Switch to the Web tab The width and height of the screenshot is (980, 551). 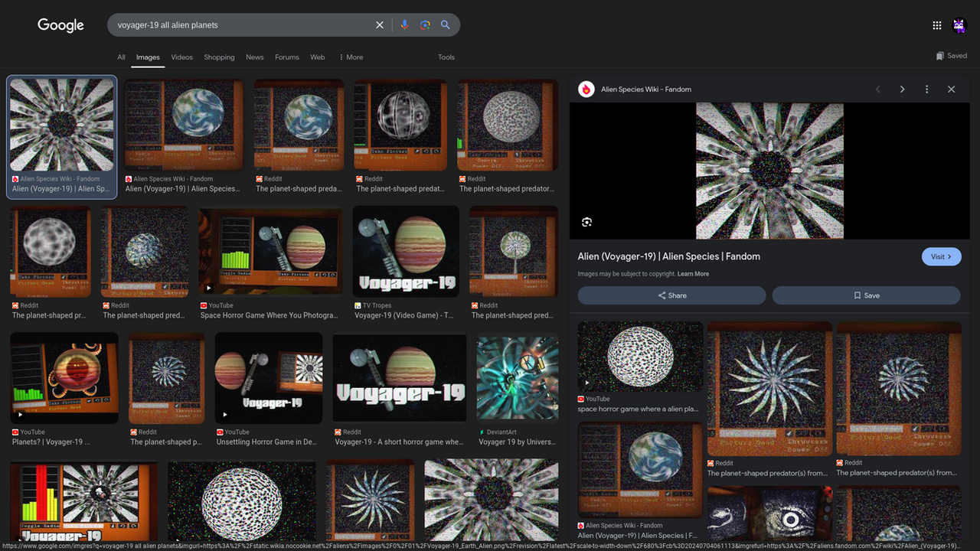pos(318,57)
